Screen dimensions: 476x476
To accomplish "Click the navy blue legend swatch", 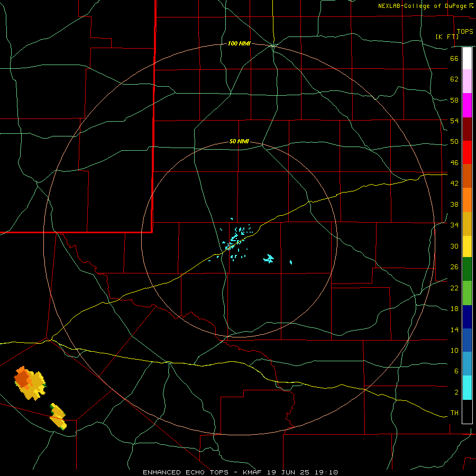I will tap(467, 317).
